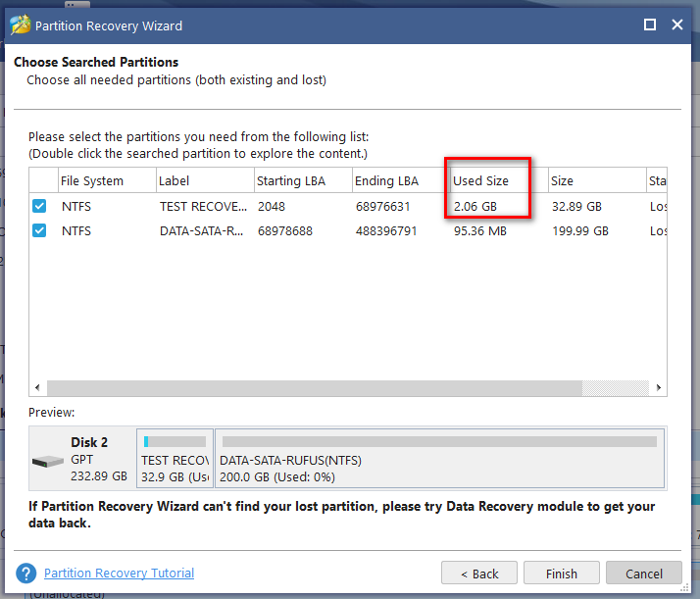The width and height of the screenshot is (700, 599).
Task: Sort by Starting LBA column header
Action: coord(303,180)
